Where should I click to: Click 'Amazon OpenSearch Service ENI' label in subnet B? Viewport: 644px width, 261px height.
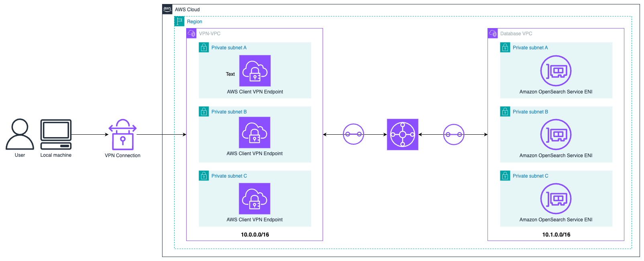[556, 156]
